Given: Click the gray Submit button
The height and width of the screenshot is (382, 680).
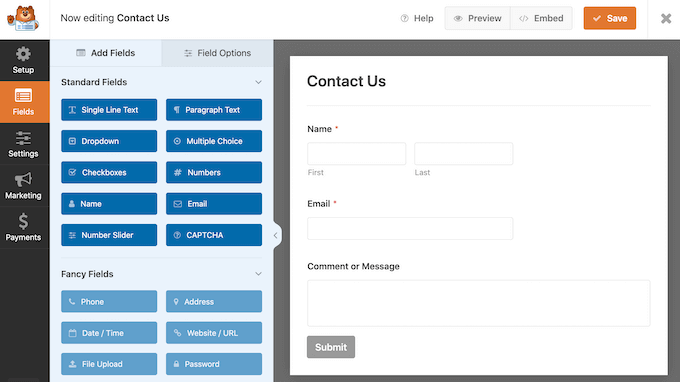Looking at the screenshot, I should click(x=331, y=347).
